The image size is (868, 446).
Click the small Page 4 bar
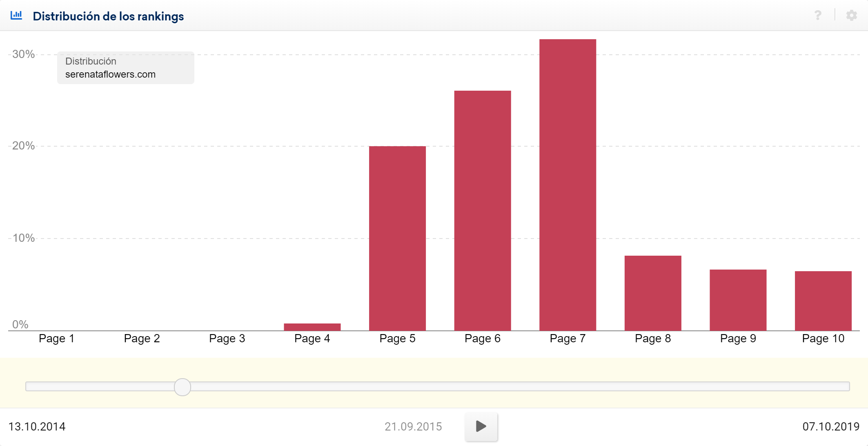tap(312, 327)
